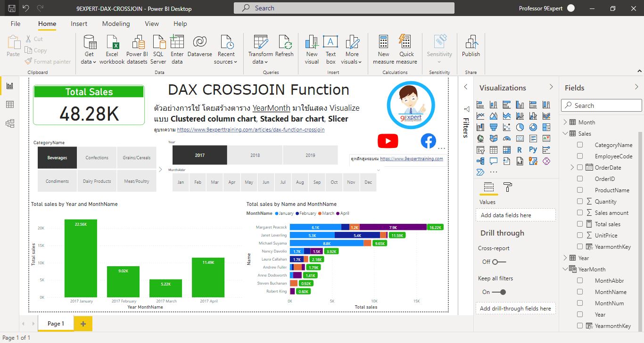
Task: Select the Pie chart visual
Action: (520, 127)
